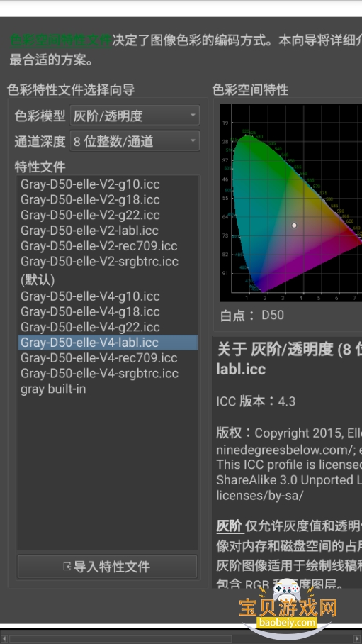Select highlighted Gray-D50-elle-V4-labl.icc profile
The image size is (362, 644).
tap(108, 343)
